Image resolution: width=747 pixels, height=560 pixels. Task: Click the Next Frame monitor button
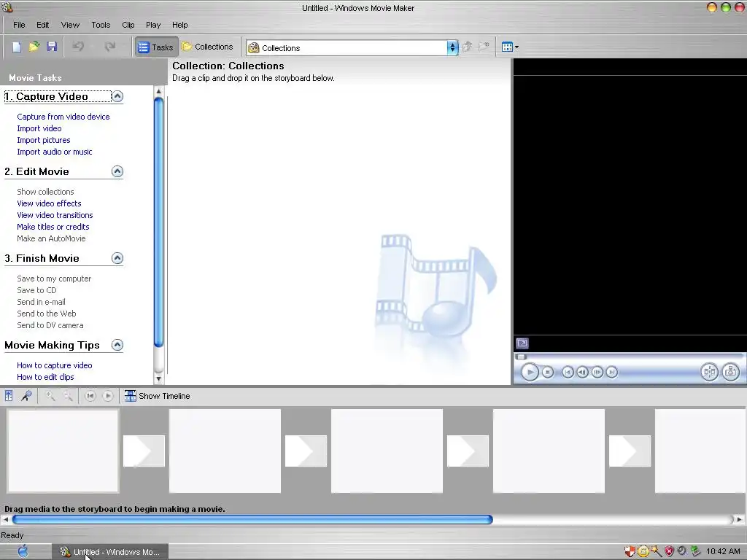[597, 372]
